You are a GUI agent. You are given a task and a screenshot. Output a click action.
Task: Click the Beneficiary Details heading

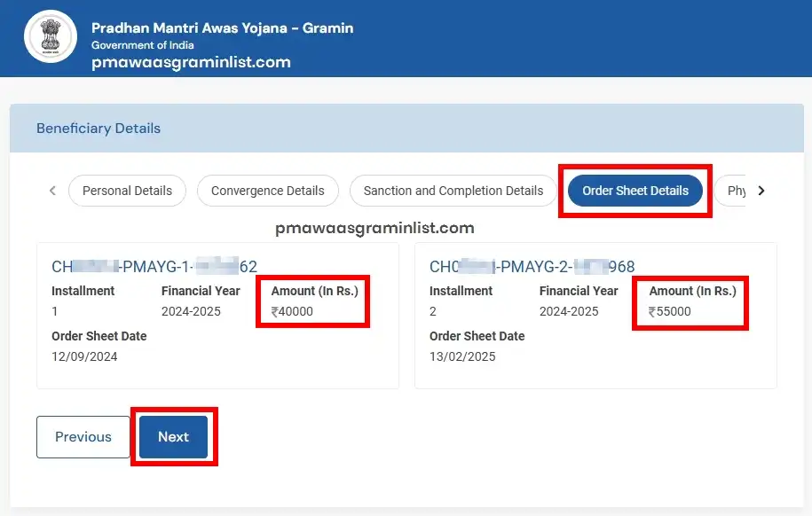(x=99, y=129)
